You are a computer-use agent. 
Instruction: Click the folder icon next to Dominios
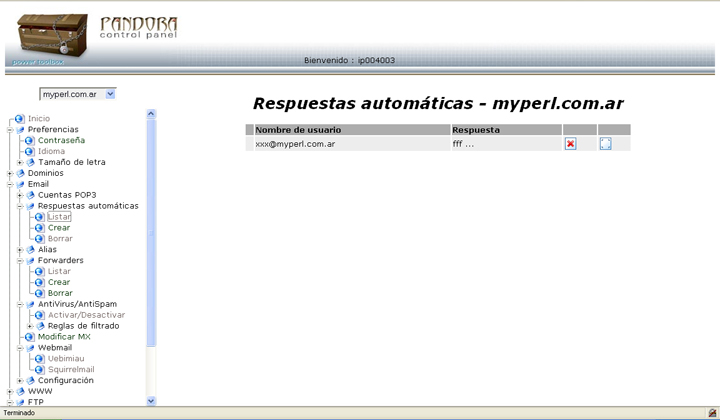tap(20, 173)
